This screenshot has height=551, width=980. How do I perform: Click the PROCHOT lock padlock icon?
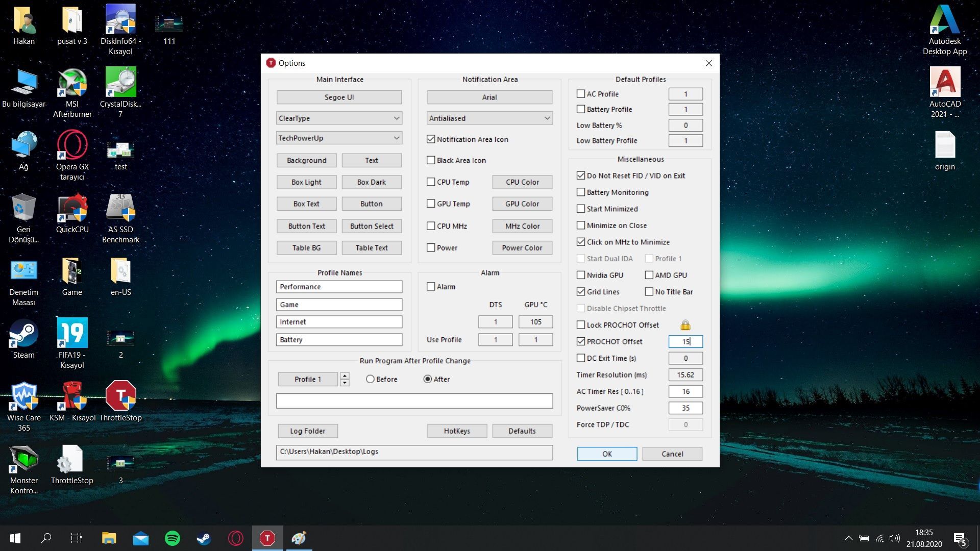[x=685, y=325]
